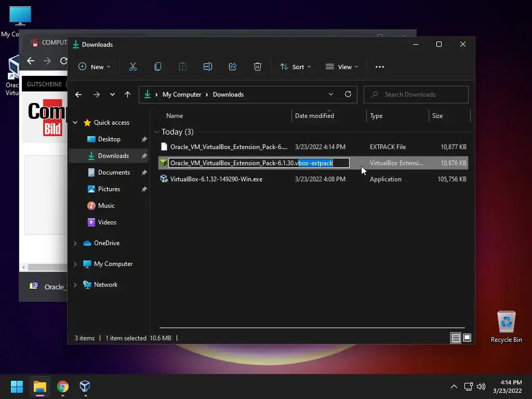This screenshot has width=532, height=399.
Task: Click the Share icon in toolbar
Action: click(233, 67)
